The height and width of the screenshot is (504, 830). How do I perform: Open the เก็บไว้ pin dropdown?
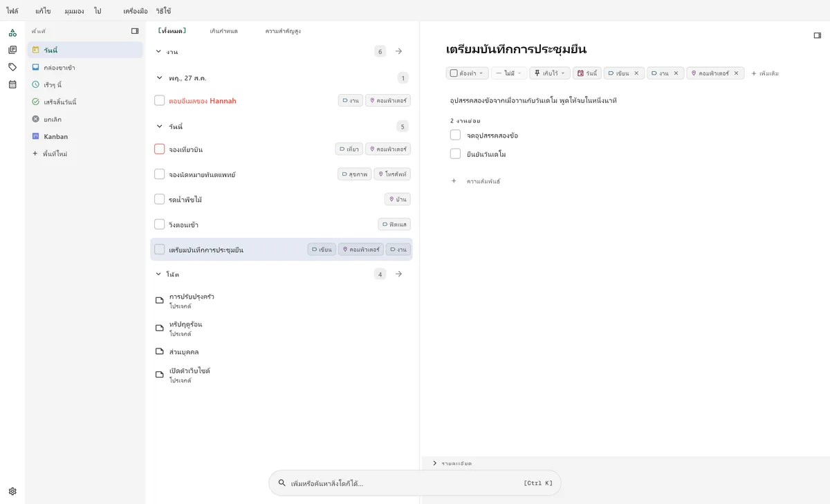pos(550,73)
